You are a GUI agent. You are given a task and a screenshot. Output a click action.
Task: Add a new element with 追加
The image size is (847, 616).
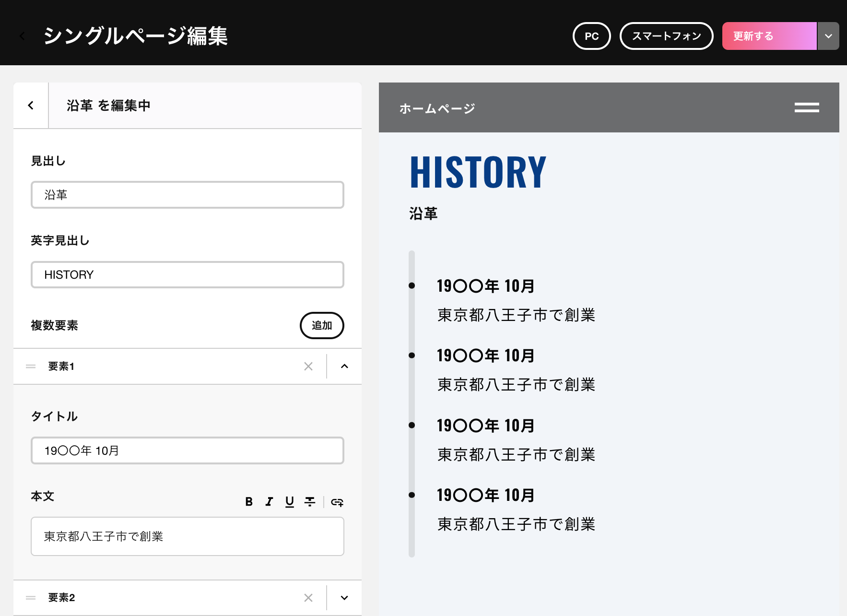pyautogui.click(x=322, y=325)
